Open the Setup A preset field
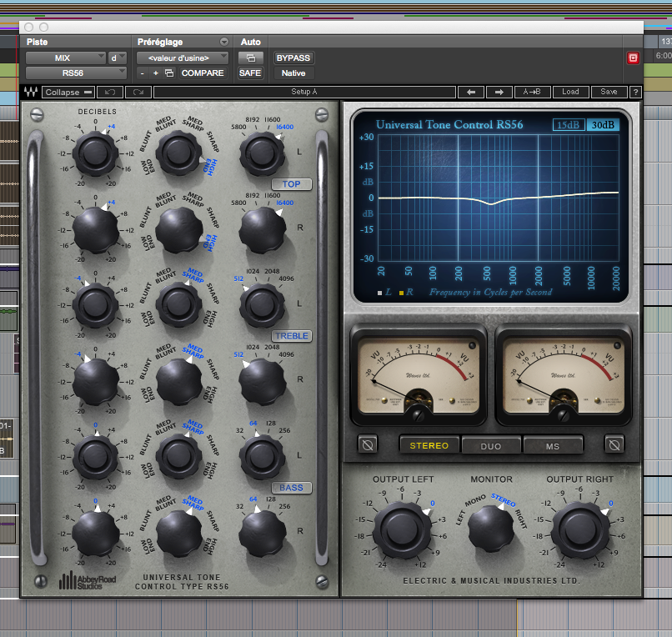This screenshot has height=637, width=672. (x=304, y=93)
